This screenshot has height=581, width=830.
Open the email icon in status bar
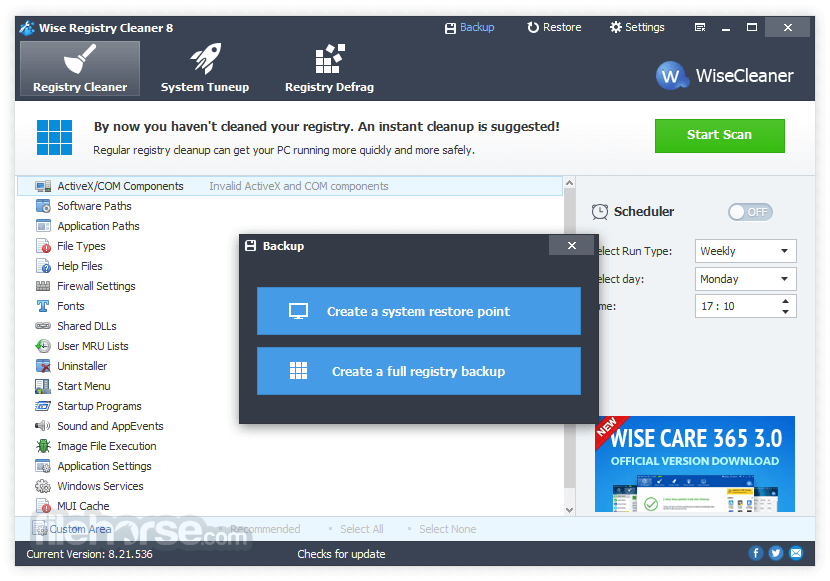[796, 553]
